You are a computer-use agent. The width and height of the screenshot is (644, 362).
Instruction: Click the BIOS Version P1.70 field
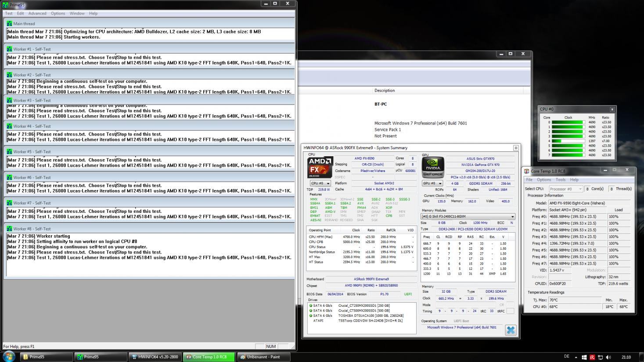click(384, 294)
